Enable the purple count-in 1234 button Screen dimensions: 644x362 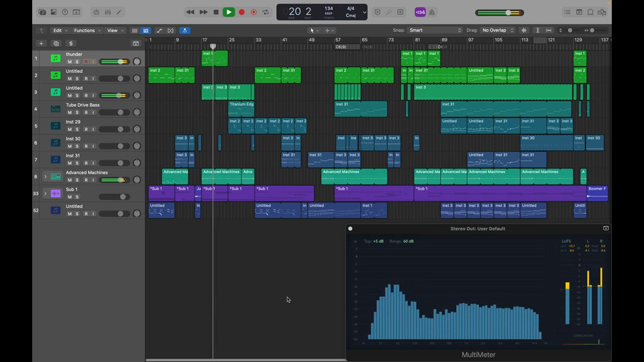pyautogui.click(x=420, y=12)
